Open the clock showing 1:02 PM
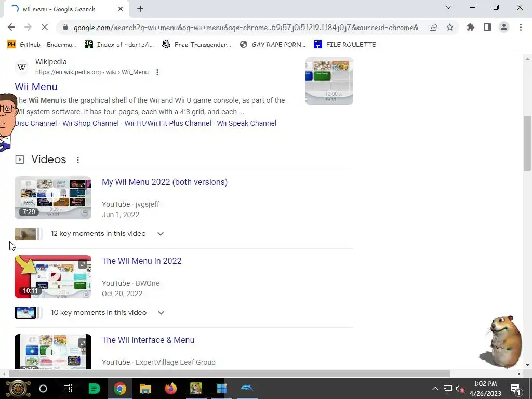This screenshot has height=399, width=532. [486, 389]
